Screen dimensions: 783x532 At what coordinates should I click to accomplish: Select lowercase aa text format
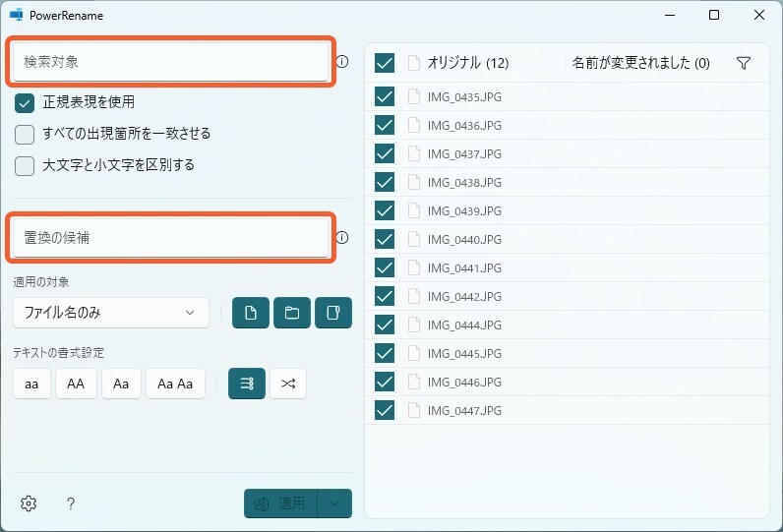[x=31, y=384]
